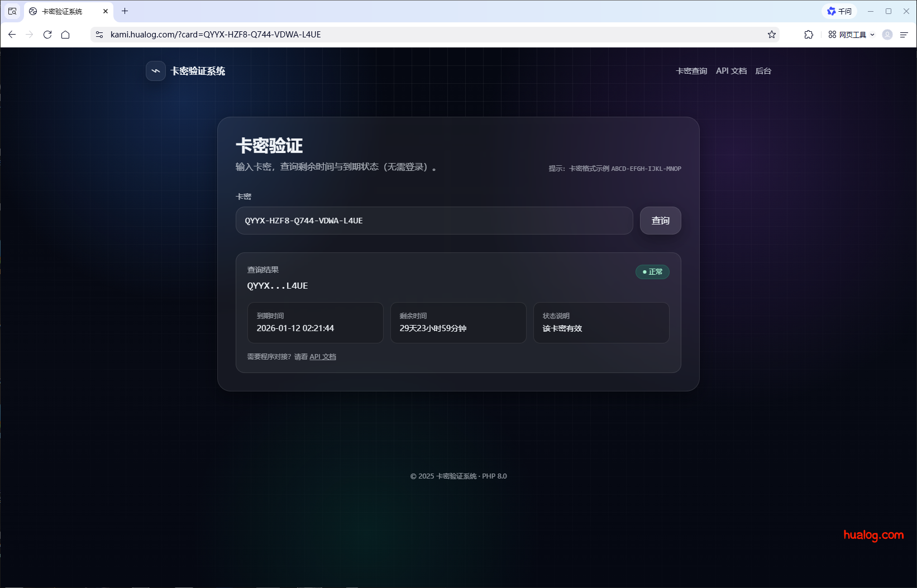
Task: Click the 卡密验证系统 brand logo icon
Action: click(x=155, y=71)
